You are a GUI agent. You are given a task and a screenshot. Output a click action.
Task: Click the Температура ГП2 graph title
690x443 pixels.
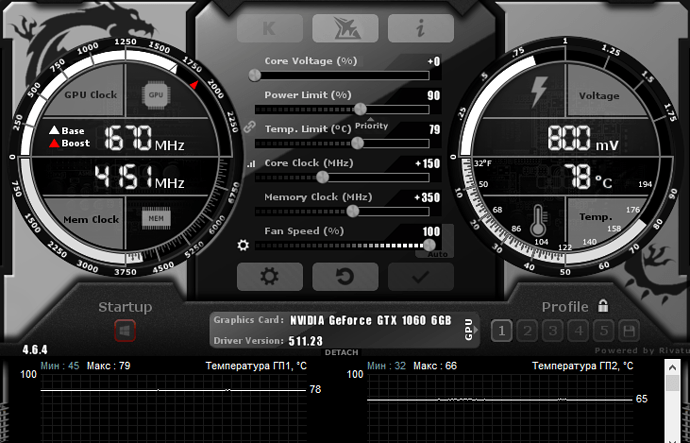[x=583, y=366]
